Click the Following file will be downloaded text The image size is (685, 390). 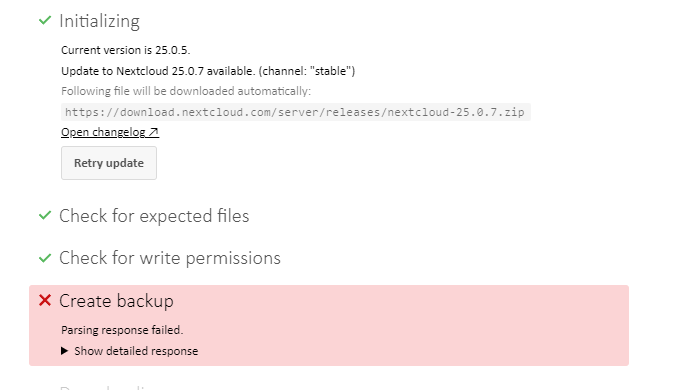click(186, 91)
